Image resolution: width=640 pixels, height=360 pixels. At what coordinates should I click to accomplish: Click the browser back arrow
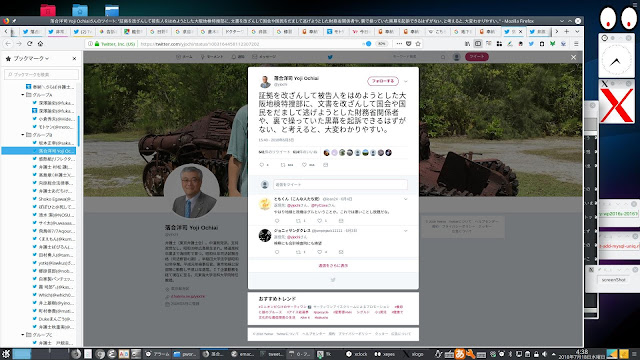(x=8, y=43)
